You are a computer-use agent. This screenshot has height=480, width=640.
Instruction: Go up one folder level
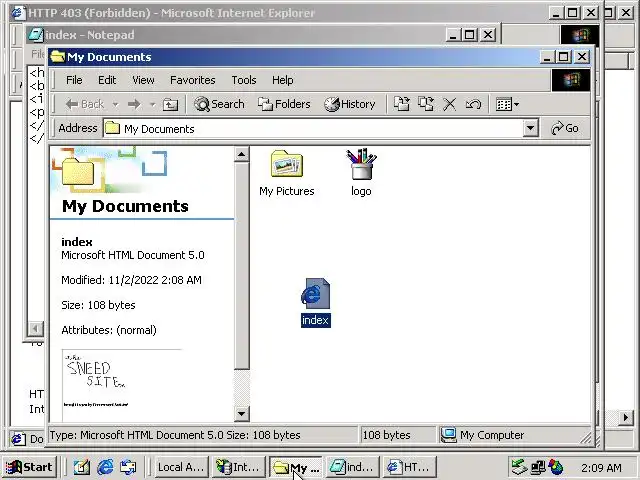[170, 104]
